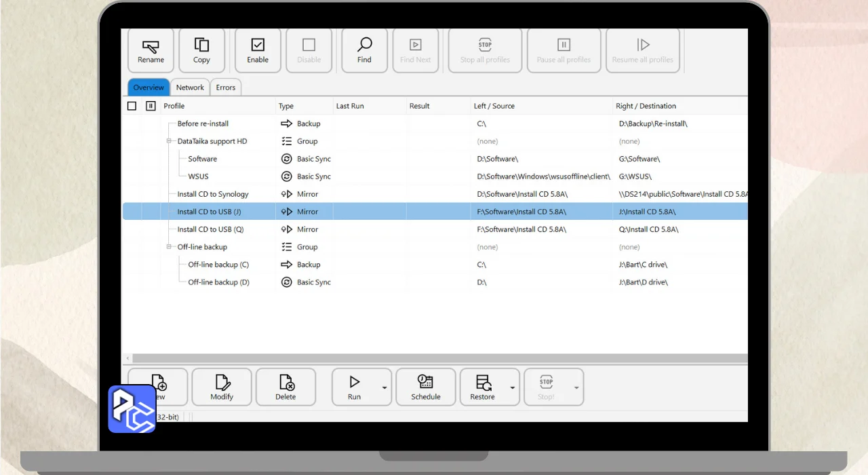
Task: Open the Run button dropdown arrow
Action: tap(384, 387)
